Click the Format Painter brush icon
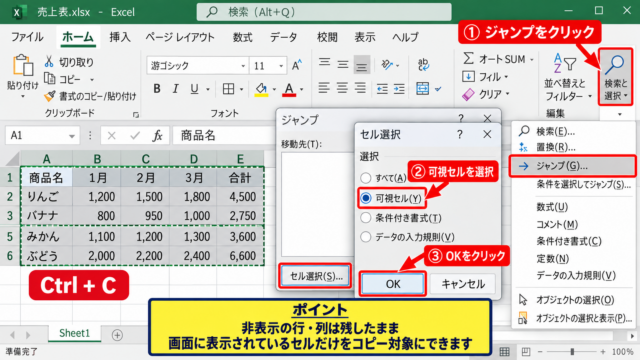 [49, 96]
